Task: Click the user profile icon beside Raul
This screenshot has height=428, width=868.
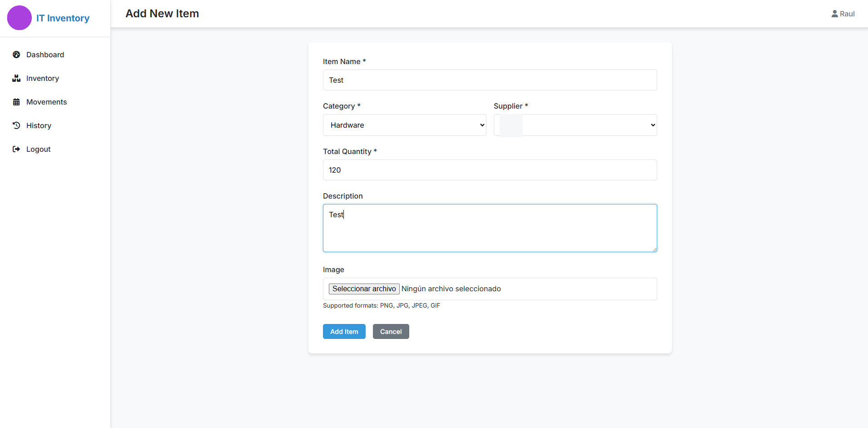Action: [835, 14]
